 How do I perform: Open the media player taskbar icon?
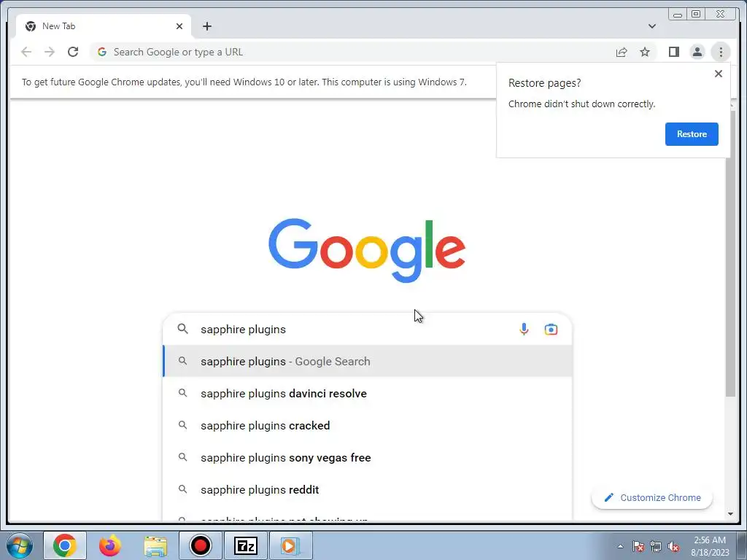pyautogui.click(x=290, y=545)
